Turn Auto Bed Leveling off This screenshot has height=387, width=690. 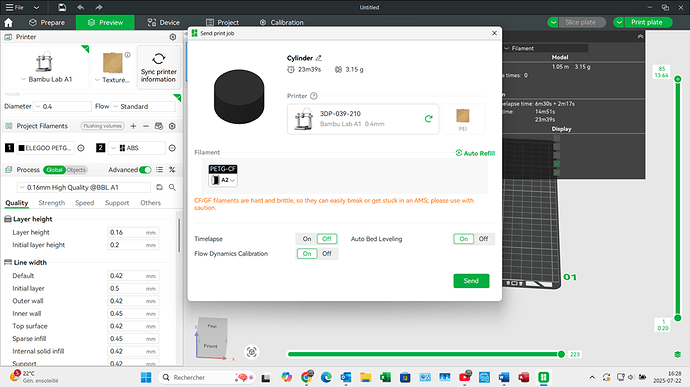point(483,239)
